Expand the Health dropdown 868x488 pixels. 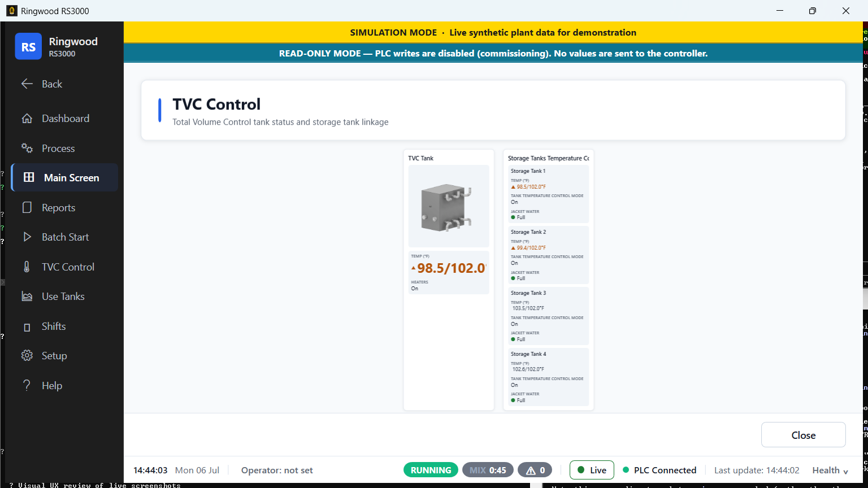click(830, 470)
